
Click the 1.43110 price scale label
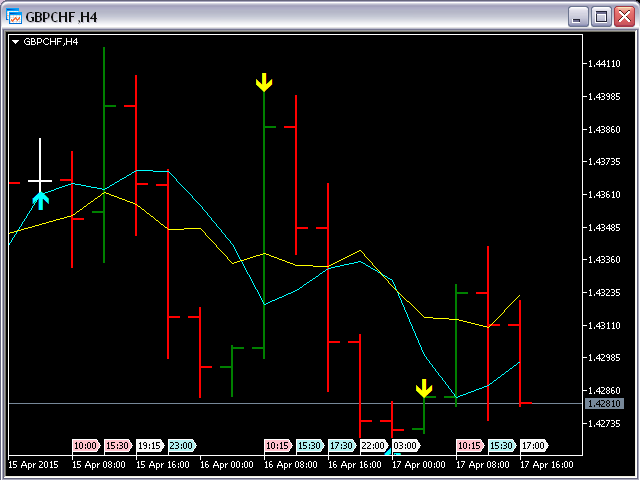pos(604,325)
